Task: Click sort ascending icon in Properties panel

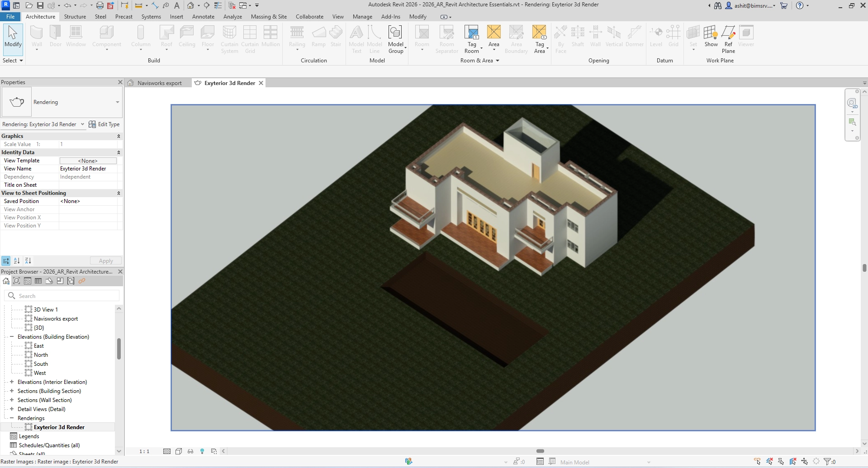Action: click(17, 261)
